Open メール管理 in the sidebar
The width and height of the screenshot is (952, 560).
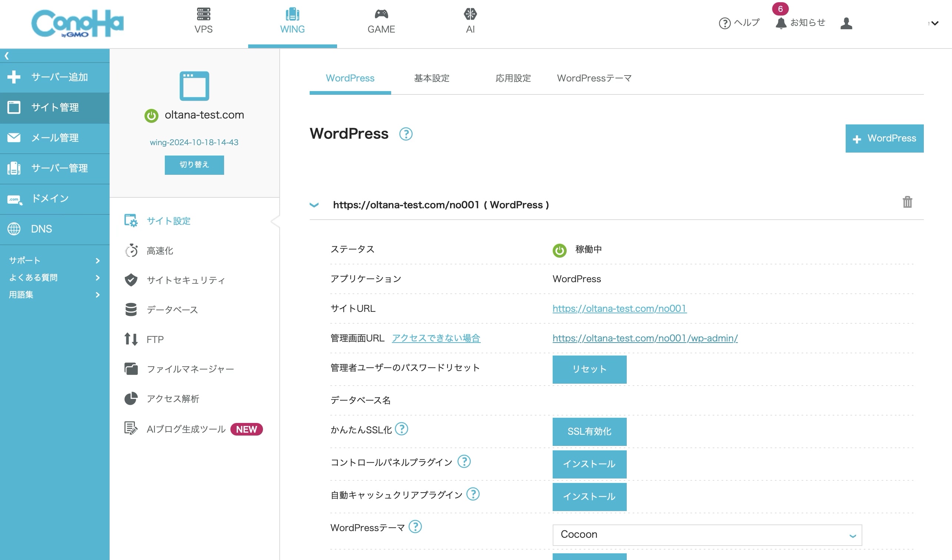click(55, 138)
